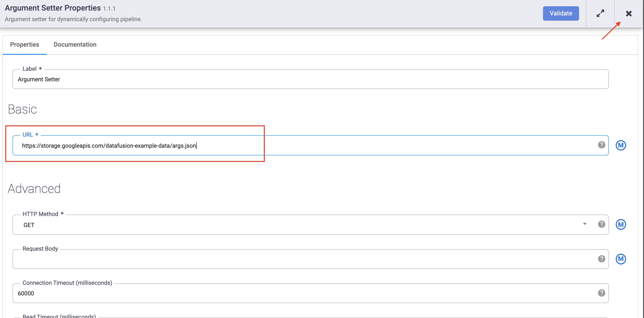Open the HTTP Method dropdown arrow
Viewport: 644px width, 318px height.
pos(585,224)
